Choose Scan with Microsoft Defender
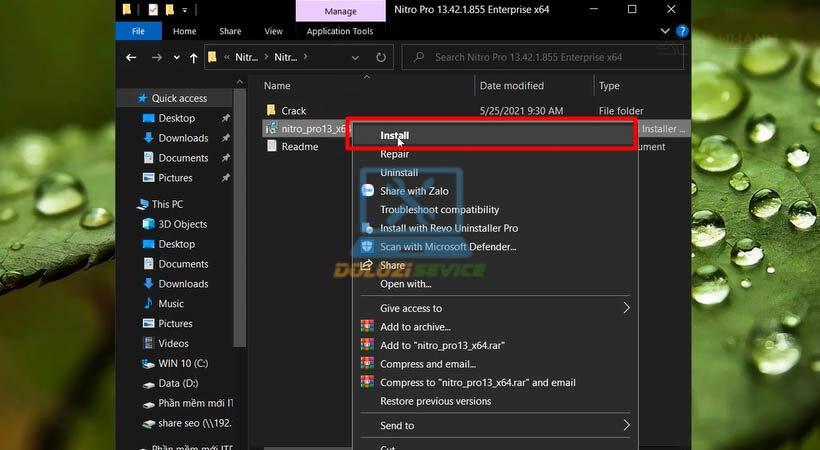 point(448,247)
